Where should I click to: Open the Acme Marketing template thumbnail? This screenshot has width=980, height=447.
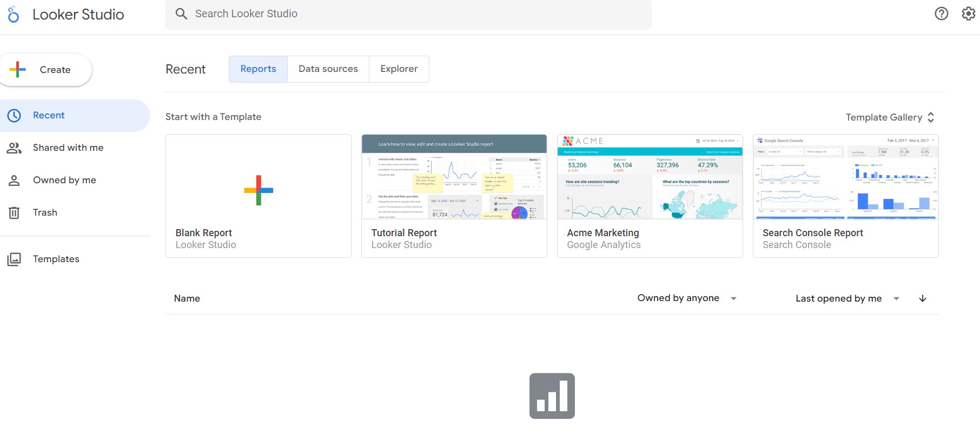[650, 177]
